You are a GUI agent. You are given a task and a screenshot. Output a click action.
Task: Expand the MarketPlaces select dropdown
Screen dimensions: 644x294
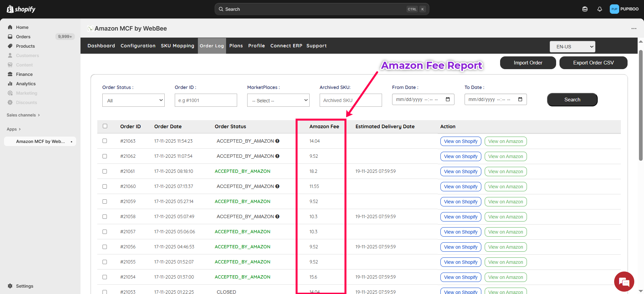click(x=278, y=100)
